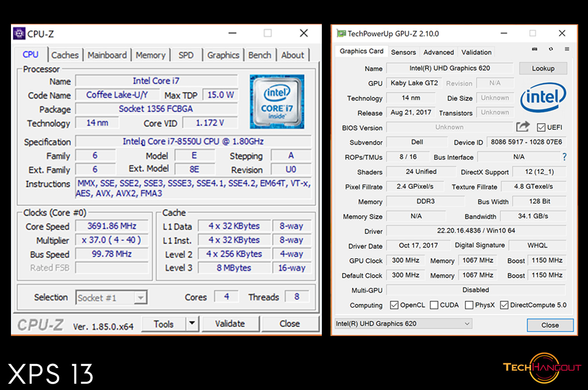This screenshot has width=588, height=390.
Task: Select the Graphics Card tab in GPU-Z
Action: [361, 51]
